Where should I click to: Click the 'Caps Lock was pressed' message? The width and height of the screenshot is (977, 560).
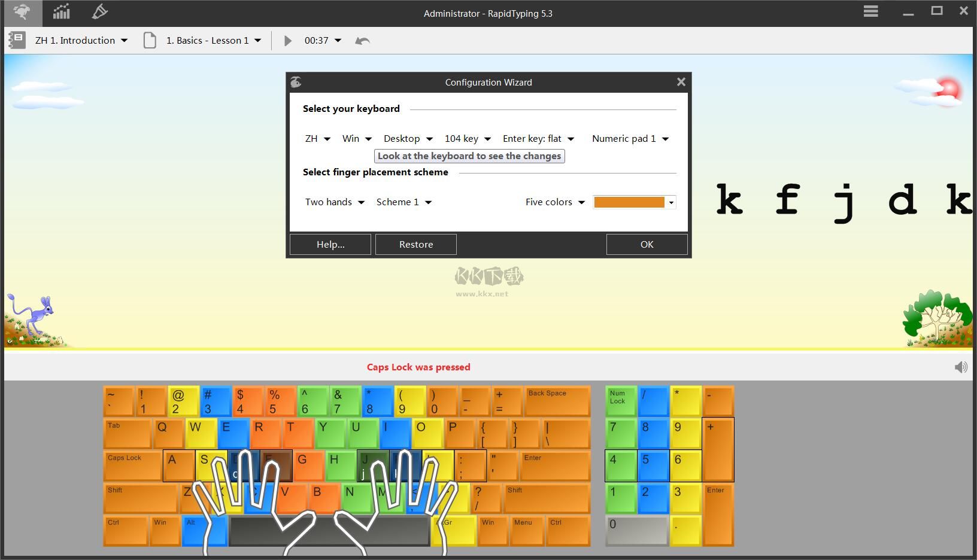coord(418,367)
